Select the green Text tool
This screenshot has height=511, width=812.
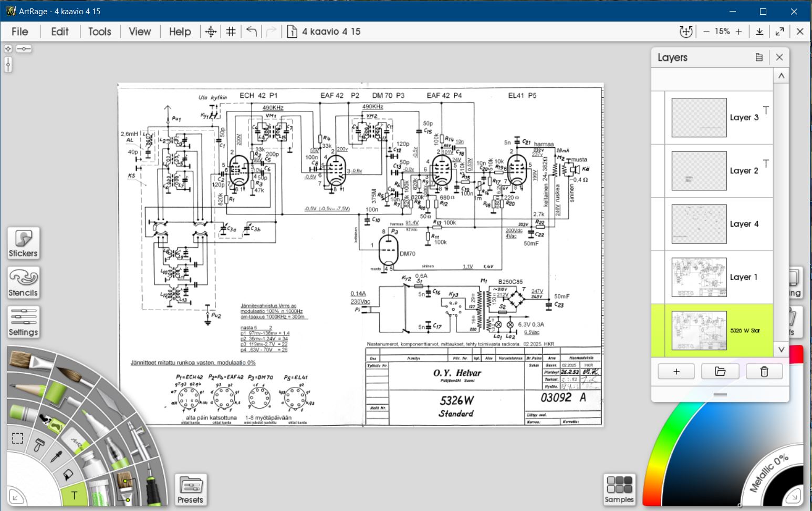[74, 495]
